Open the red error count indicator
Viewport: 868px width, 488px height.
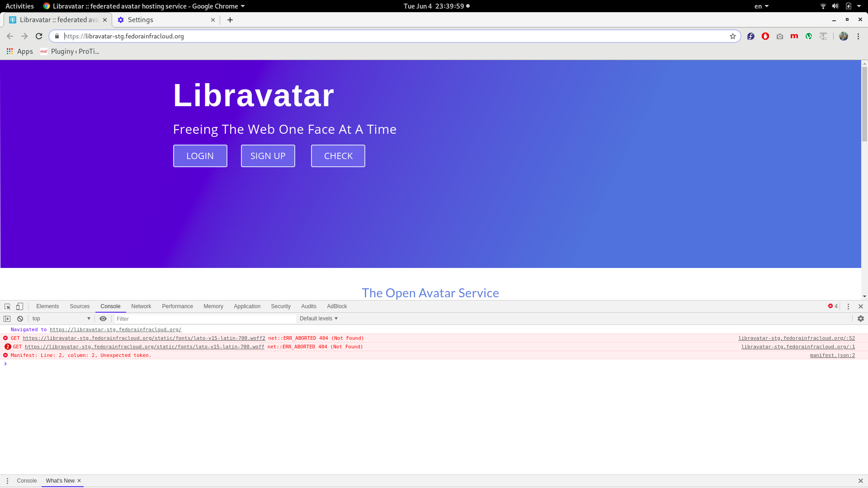pos(833,306)
